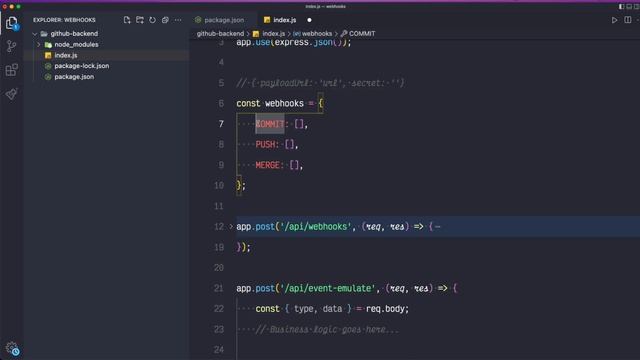Click 'express' in the line 3 code
640x360 pixels.
pyautogui.click(x=291, y=42)
